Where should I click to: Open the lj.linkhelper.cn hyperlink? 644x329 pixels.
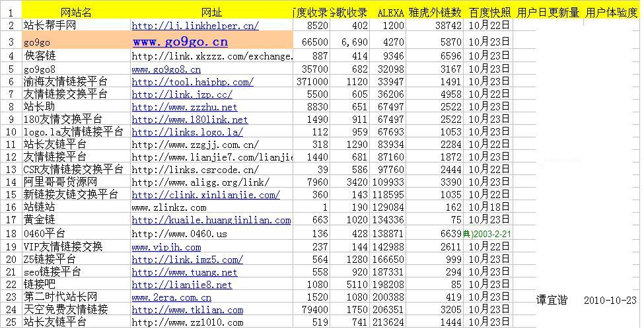pyautogui.click(x=195, y=26)
